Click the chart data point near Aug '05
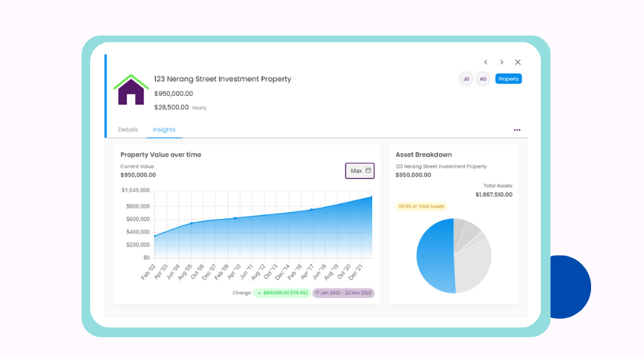The width and height of the screenshot is (644, 358). (191, 223)
